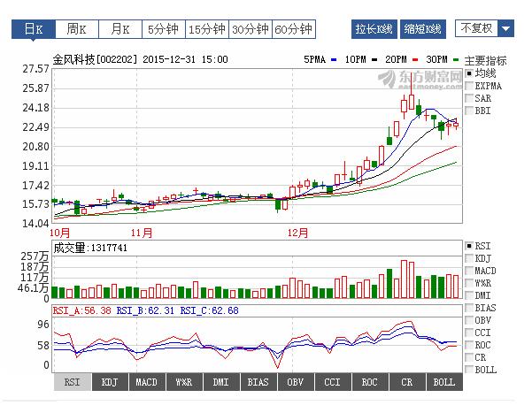This screenshot has height=413, width=532.
Task: Uncheck the 均线 moving average checkbox
Action: tap(469, 73)
